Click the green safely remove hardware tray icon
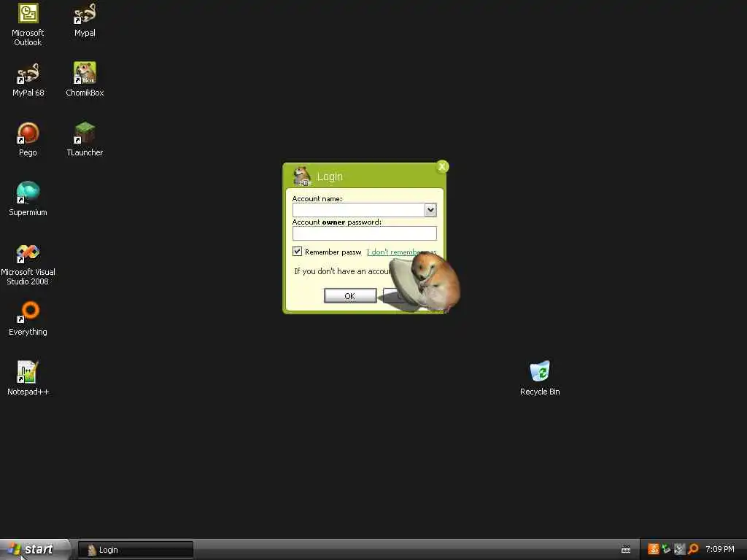The image size is (747, 560). click(x=666, y=549)
